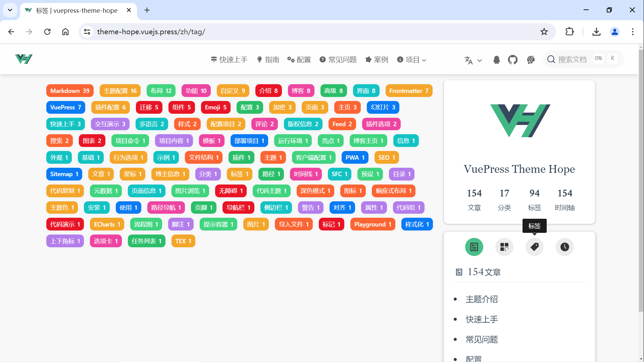Select the articles tab icon in the sidebar
The width and height of the screenshot is (644, 362).
click(474, 247)
